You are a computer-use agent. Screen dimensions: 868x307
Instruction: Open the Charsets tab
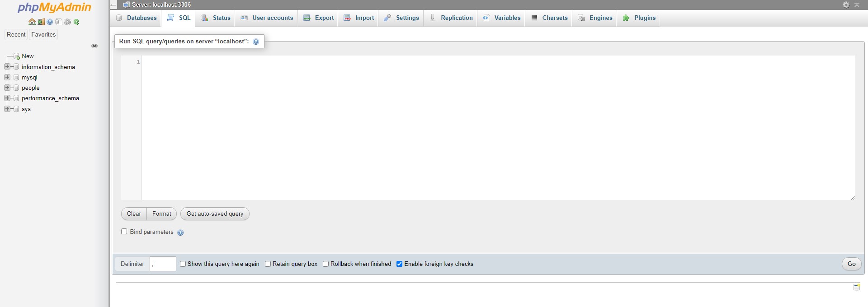tap(549, 18)
